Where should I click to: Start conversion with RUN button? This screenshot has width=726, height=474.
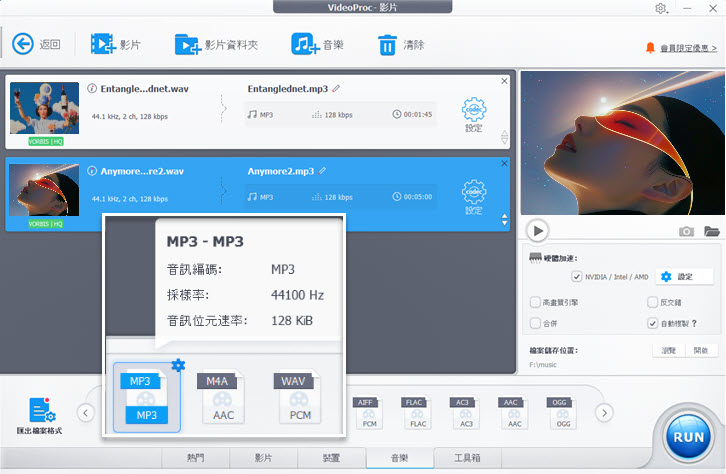tap(688, 437)
